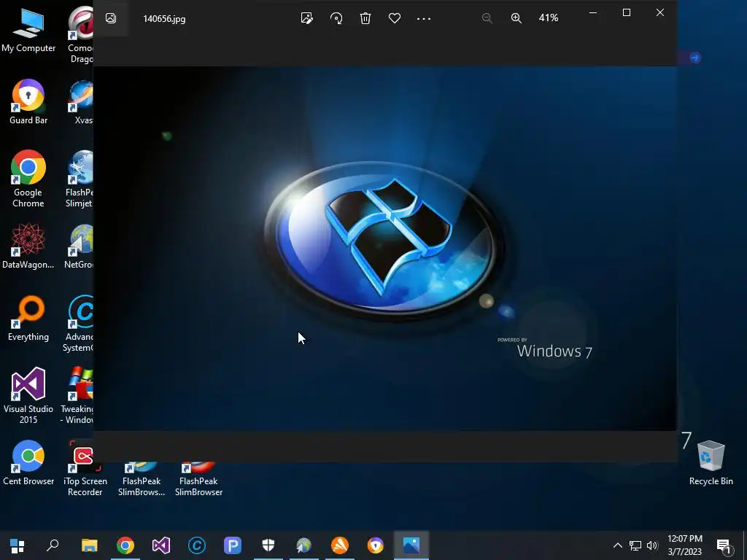Viewport: 747px width, 560px height.
Task: Open the orange app icon on taskbar
Action: (x=340, y=545)
